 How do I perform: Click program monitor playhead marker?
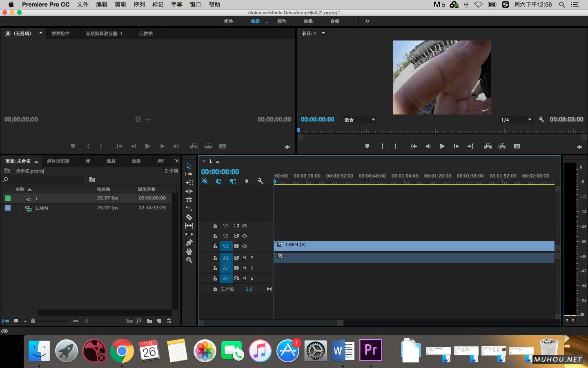(x=298, y=130)
